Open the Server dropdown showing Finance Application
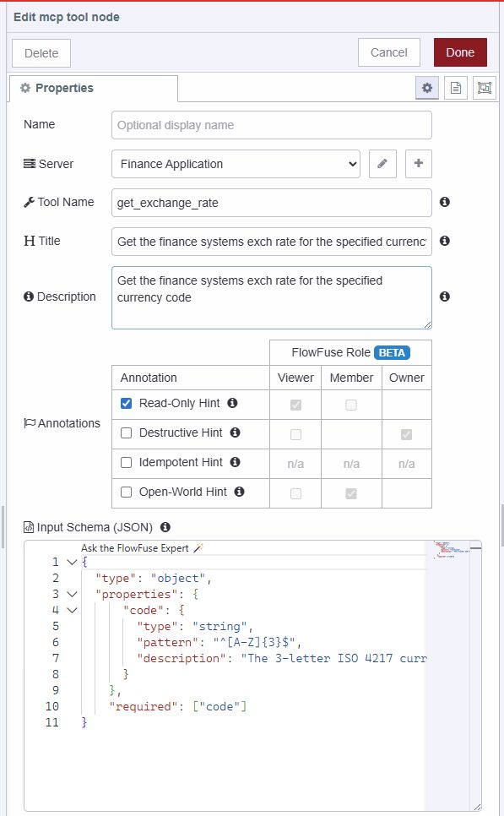The width and height of the screenshot is (504, 816). (236, 164)
